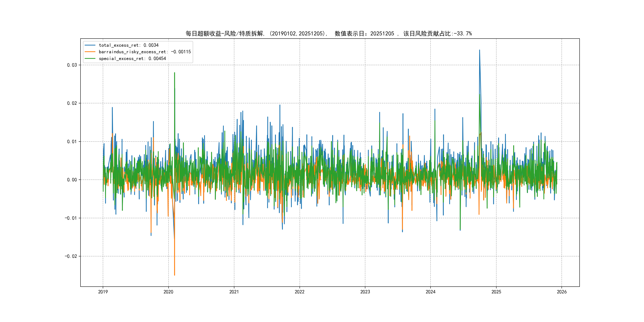Click the chart title text at top
The height and width of the screenshot is (322, 644).
[x=329, y=34]
